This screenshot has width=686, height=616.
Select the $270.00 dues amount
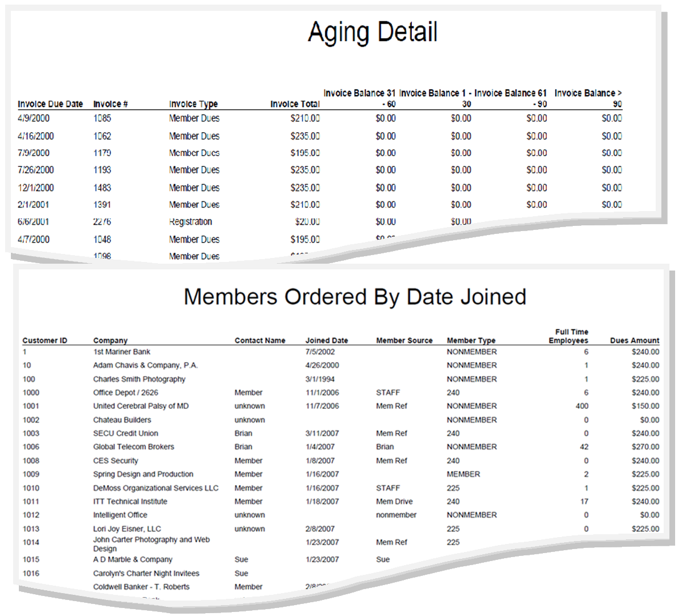[645, 447]
